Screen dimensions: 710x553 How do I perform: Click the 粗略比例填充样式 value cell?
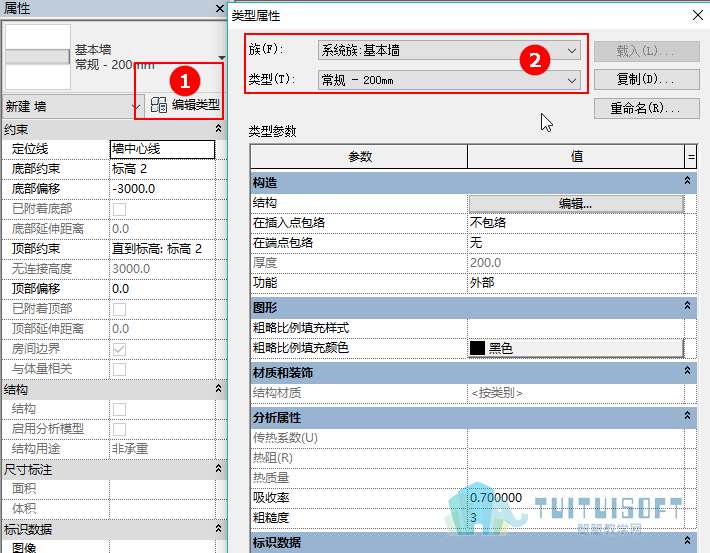click(576, 328)
